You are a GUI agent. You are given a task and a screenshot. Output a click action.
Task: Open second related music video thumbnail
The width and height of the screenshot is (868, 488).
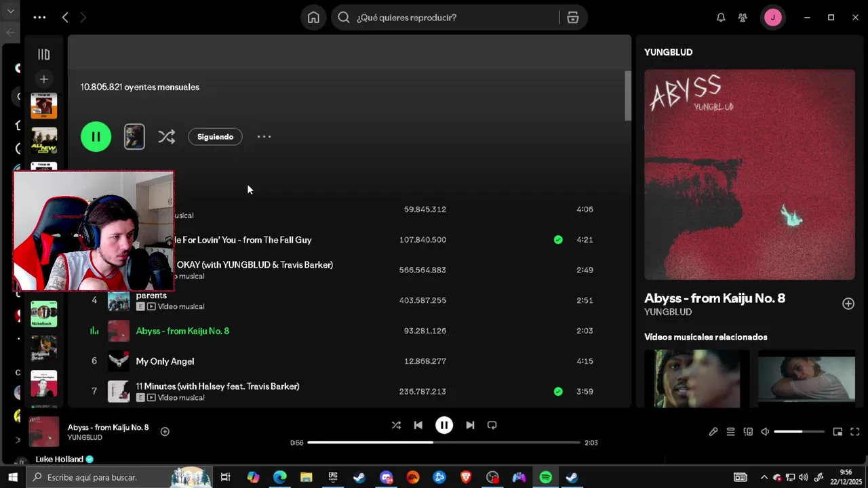(806, 378)
